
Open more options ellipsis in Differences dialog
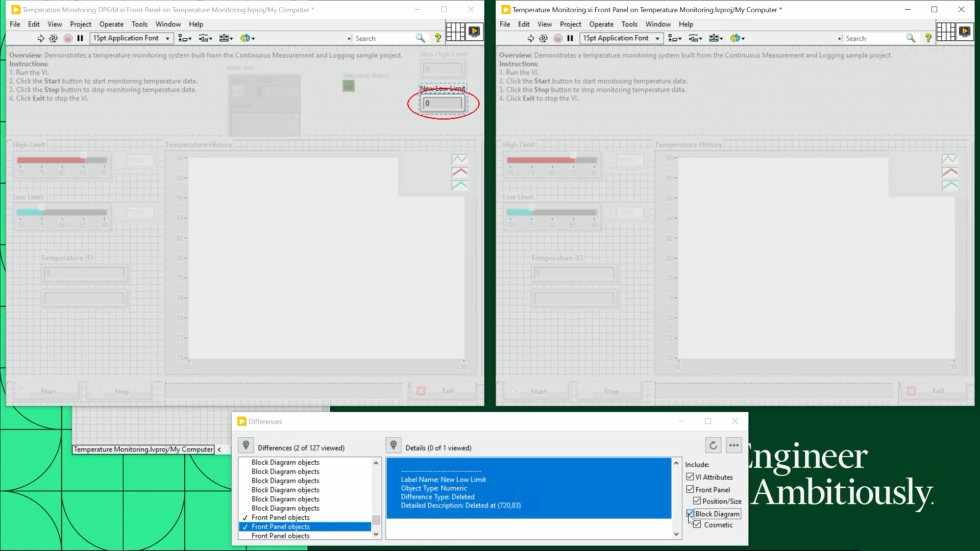coord(734,445)
